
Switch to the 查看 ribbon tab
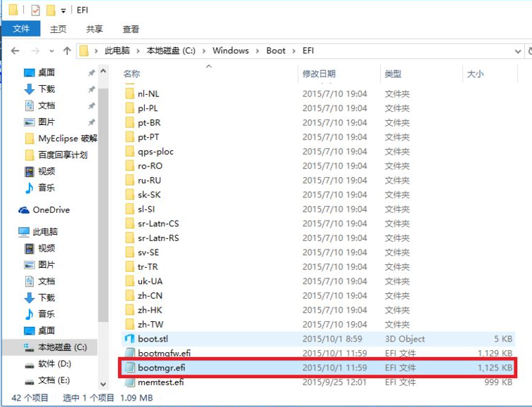[131, 29]
